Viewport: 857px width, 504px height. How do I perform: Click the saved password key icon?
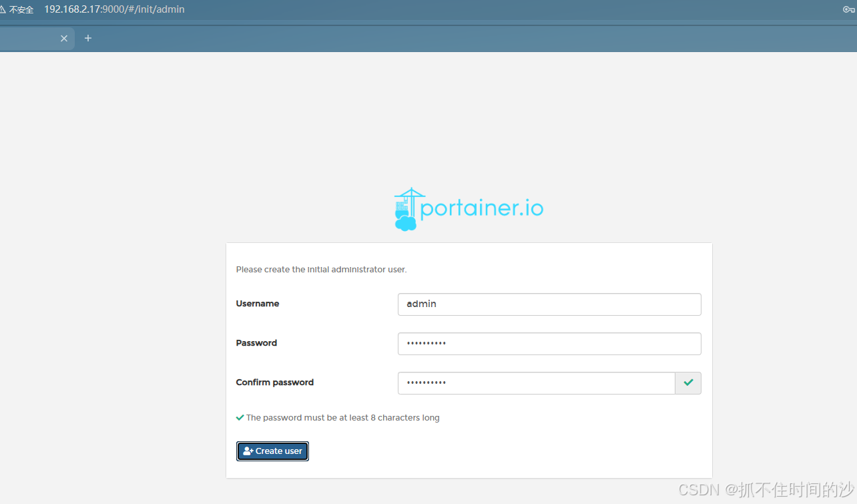(849, 9)
